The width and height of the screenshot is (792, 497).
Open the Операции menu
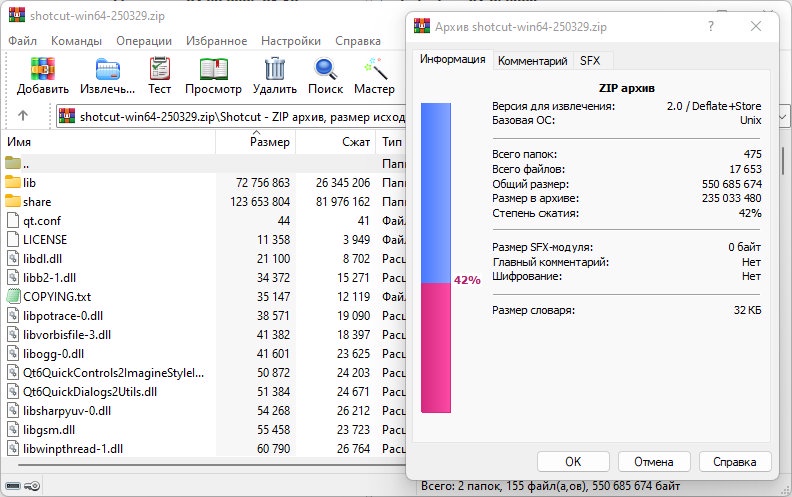tap(144, 41)
